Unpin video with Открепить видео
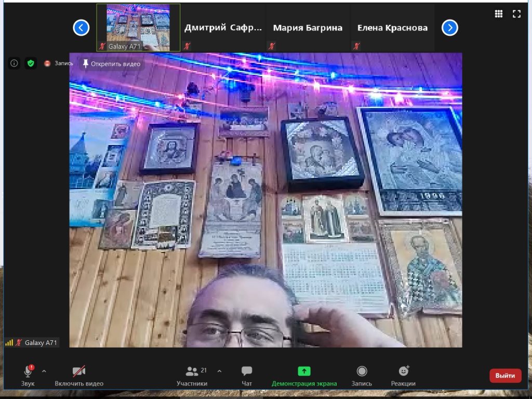The height and width of the screenshot is (399, 532). point(112,63)
